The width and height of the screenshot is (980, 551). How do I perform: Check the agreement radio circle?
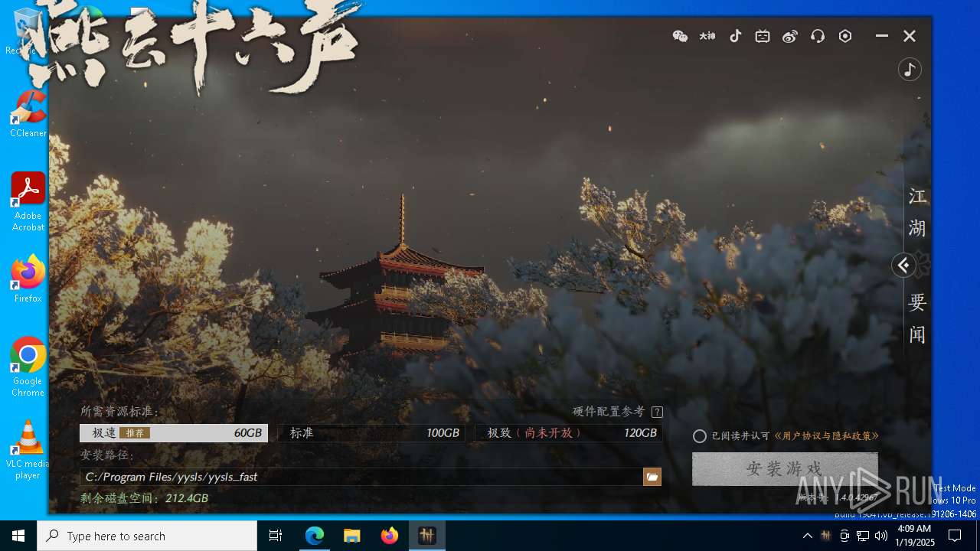tap(700, 436)
